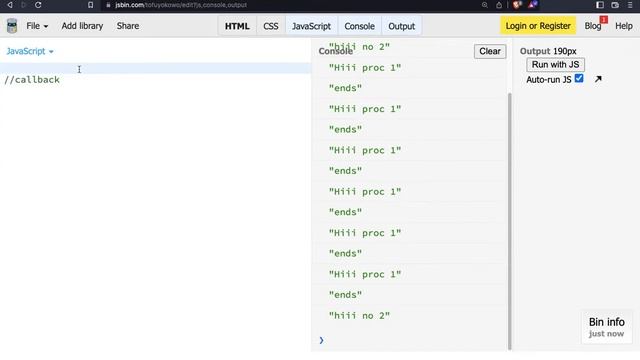Toggle the Auto-run JS checkbox
This screenshot has height=360, width=640.
click(579, 78)
